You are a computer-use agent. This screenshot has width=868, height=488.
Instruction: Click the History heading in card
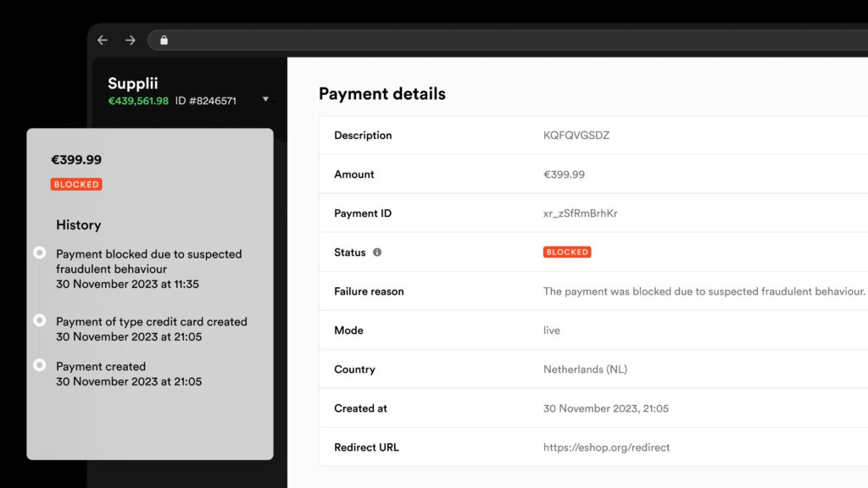(79, 225)
